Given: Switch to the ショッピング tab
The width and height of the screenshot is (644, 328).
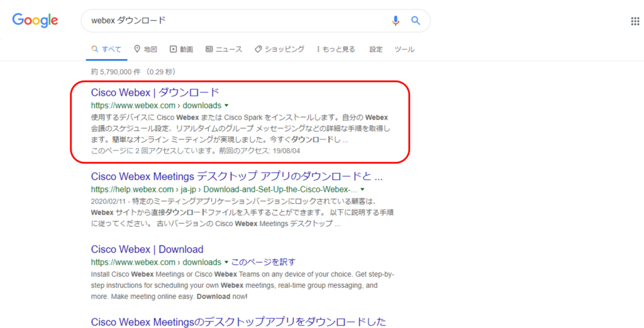Looking at the screenshot, I should coord(279,49).
